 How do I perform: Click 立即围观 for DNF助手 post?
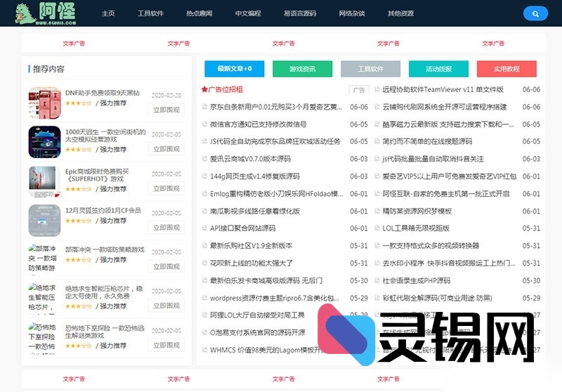point(166,110)
